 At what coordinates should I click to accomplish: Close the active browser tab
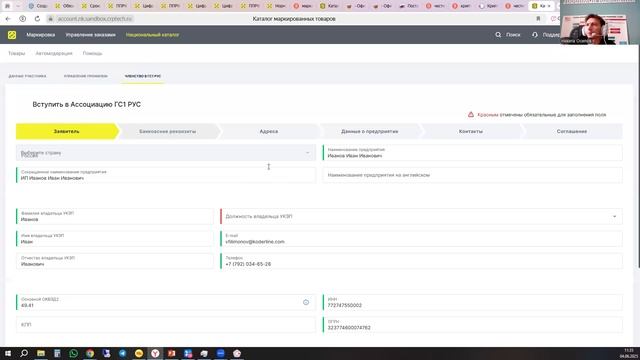[x=549, y=6]
